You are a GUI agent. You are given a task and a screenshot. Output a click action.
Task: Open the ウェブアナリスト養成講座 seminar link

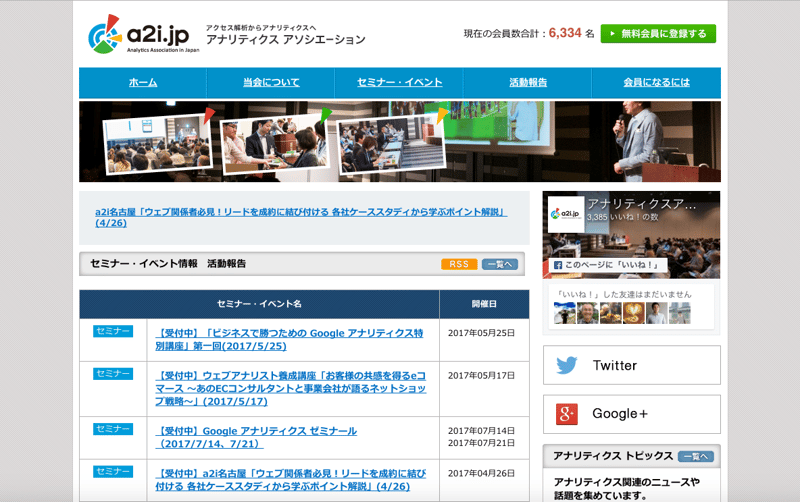(x=291, y=389)
